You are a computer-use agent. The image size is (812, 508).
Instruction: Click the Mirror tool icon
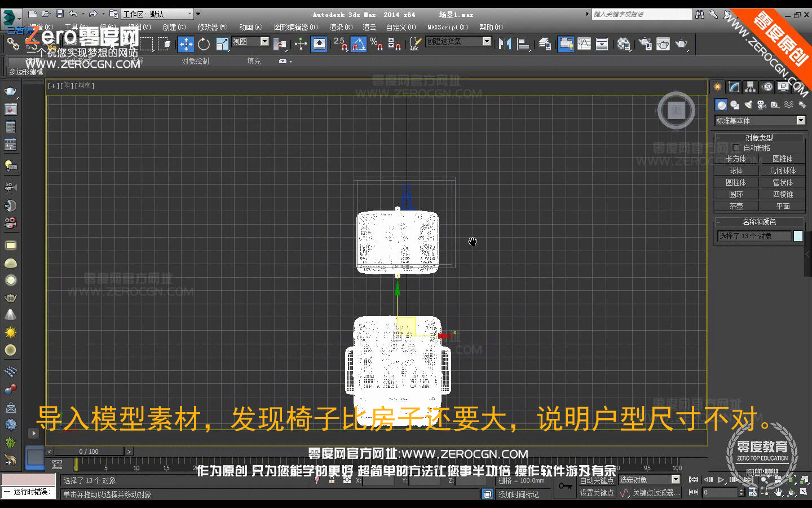coord(505,44)
